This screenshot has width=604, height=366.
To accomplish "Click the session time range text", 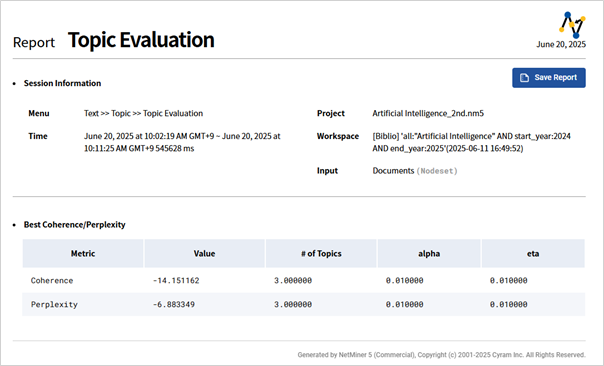I will (x=182, y=142).
